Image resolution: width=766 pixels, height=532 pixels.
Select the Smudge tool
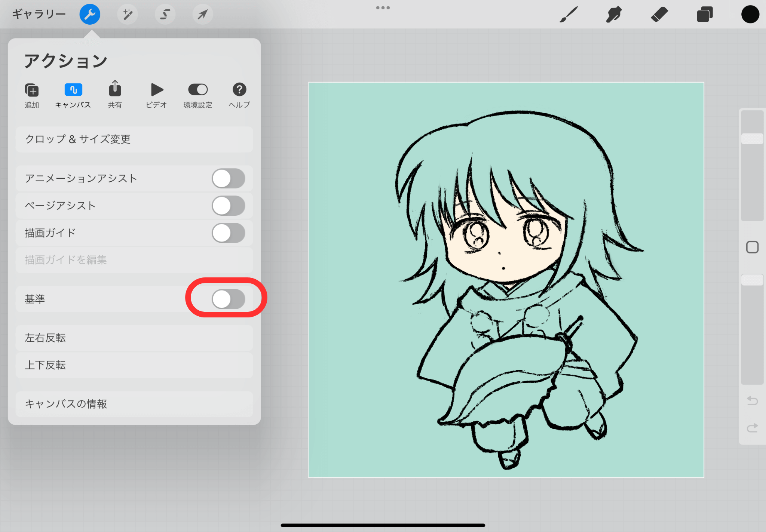point(614,15)
